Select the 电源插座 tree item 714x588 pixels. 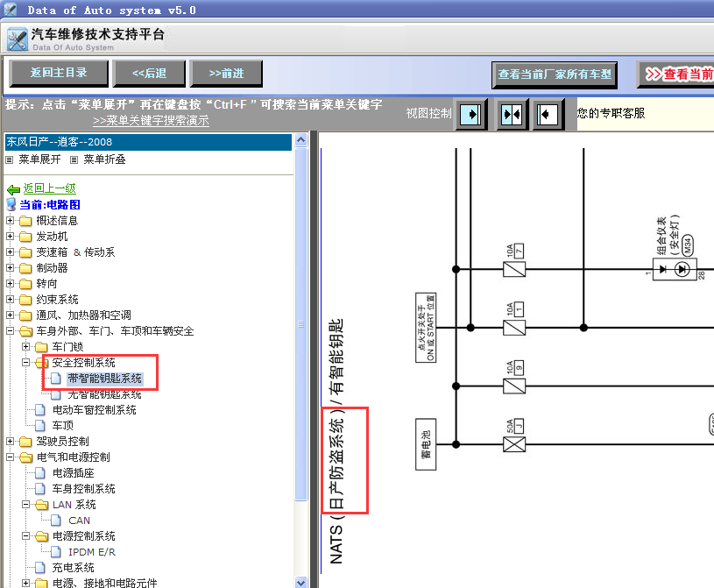tap(74, 473)
